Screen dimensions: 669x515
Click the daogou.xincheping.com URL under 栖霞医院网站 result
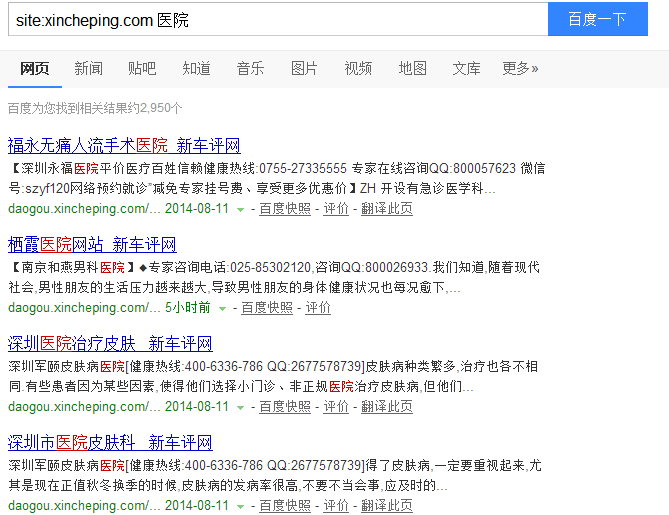[x=84, y=308]
